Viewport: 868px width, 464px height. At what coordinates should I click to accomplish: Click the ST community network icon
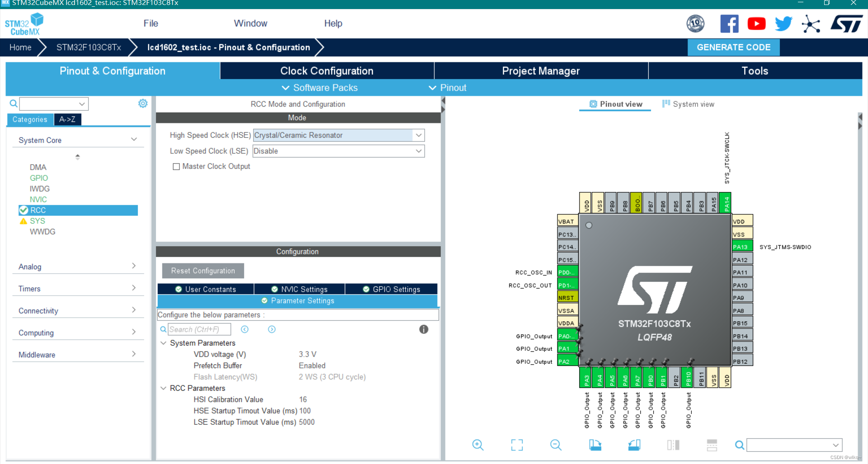pyautogui.click(x=811, y=24)
